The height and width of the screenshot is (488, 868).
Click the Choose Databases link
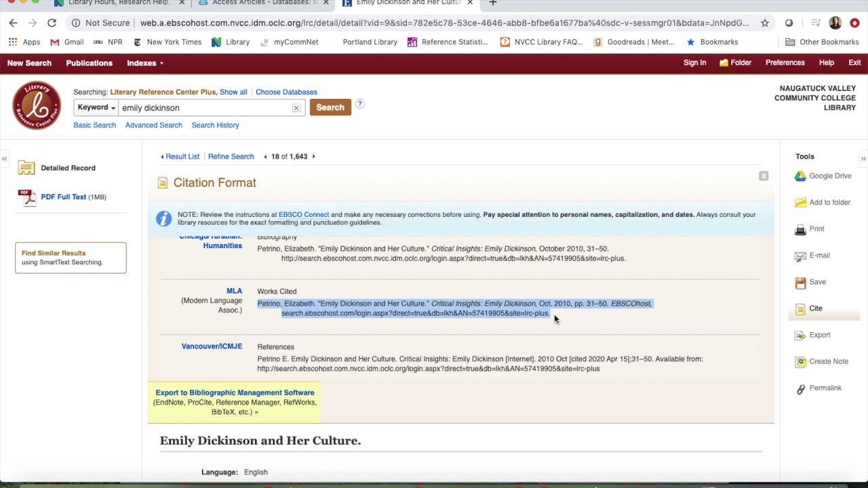pos(286,92)
